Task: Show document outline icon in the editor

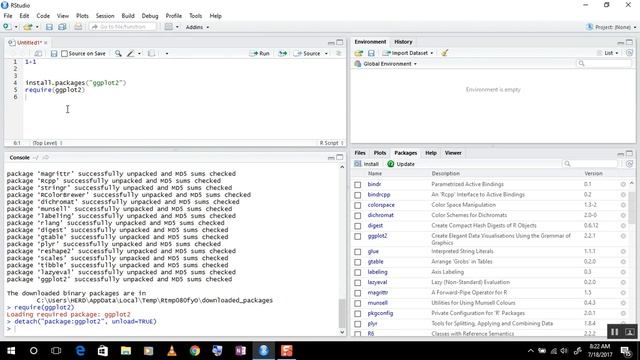Action: click(338, 53)
